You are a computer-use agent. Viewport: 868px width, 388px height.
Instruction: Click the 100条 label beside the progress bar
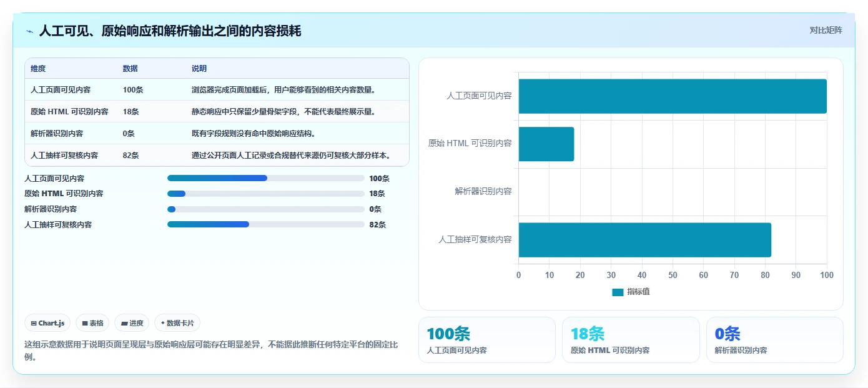379,179
